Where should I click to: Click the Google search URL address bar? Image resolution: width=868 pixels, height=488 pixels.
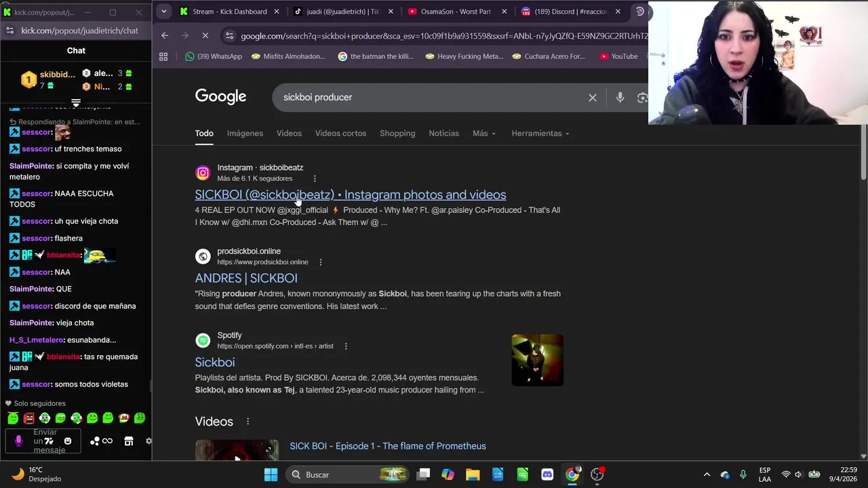[443, 36]
